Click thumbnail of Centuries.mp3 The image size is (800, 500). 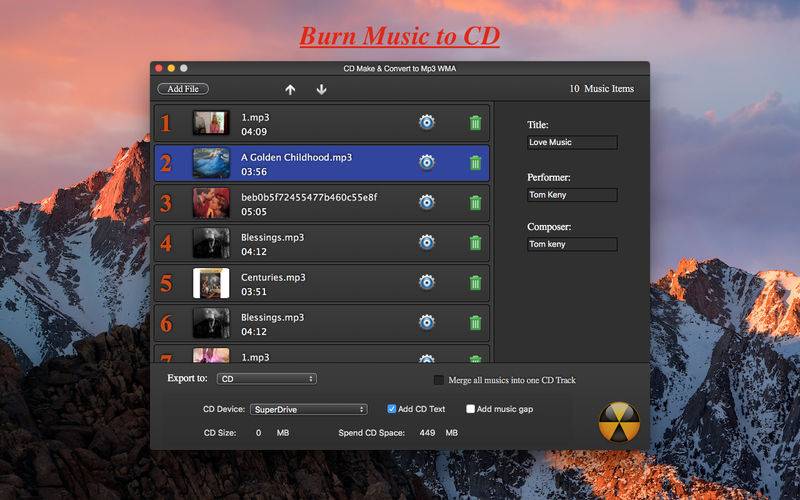[211, 283]
